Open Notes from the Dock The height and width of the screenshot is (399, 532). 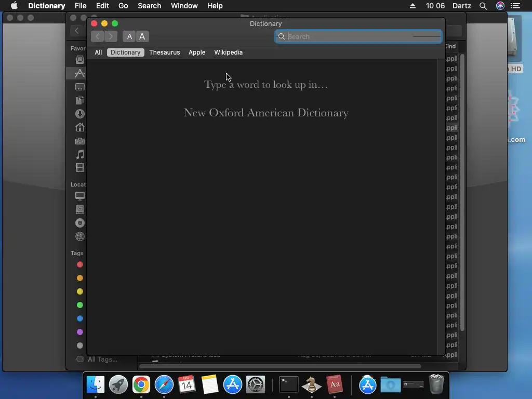pyautogui.click(x=210, y=385)
